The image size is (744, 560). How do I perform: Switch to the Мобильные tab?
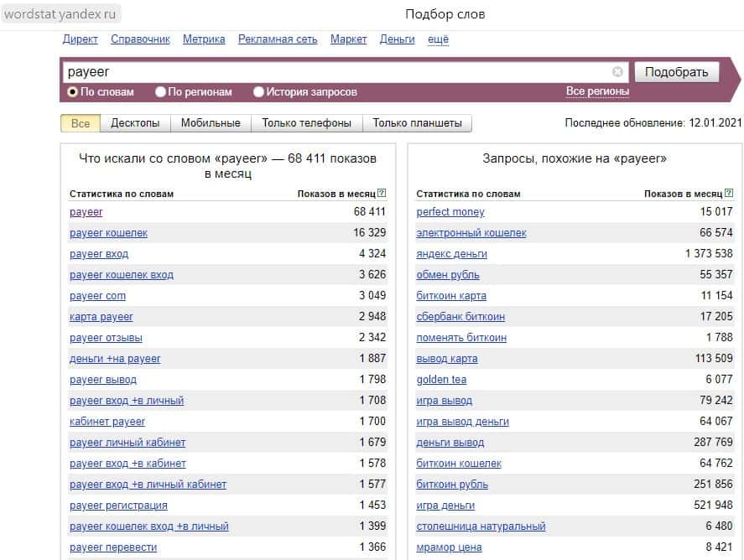point(211,123)
